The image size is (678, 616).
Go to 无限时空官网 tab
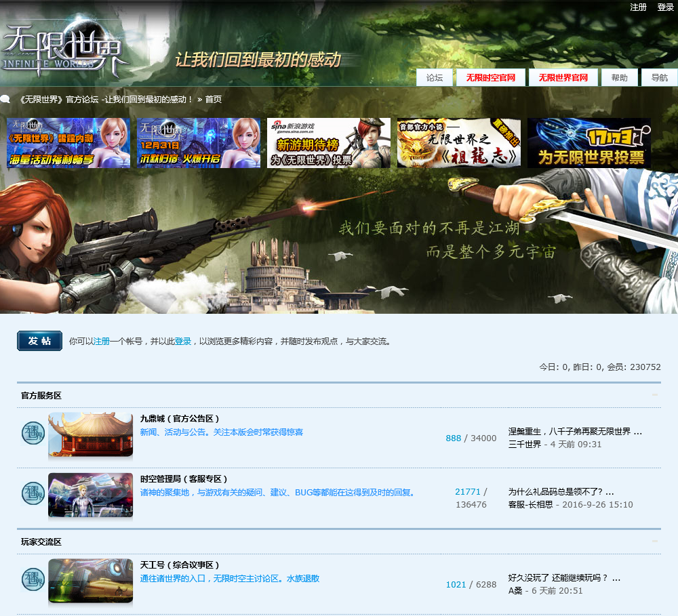pos(491,78)
